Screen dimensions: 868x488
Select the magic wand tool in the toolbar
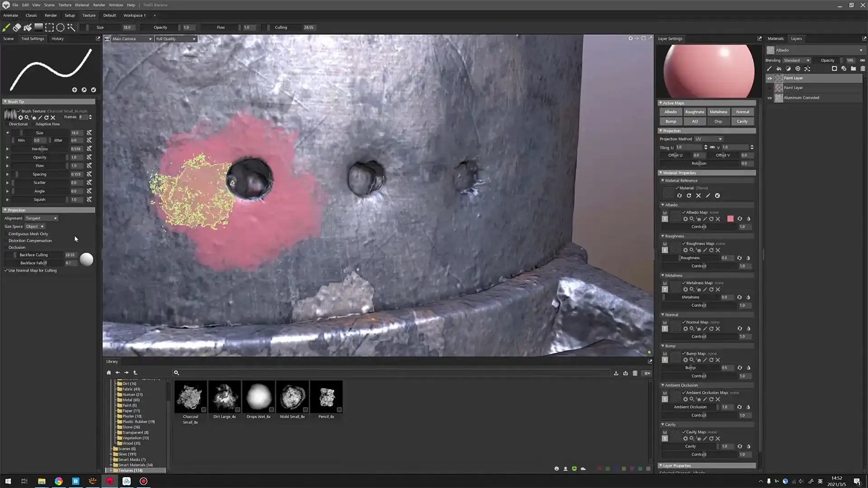click(x=71, y=27)
